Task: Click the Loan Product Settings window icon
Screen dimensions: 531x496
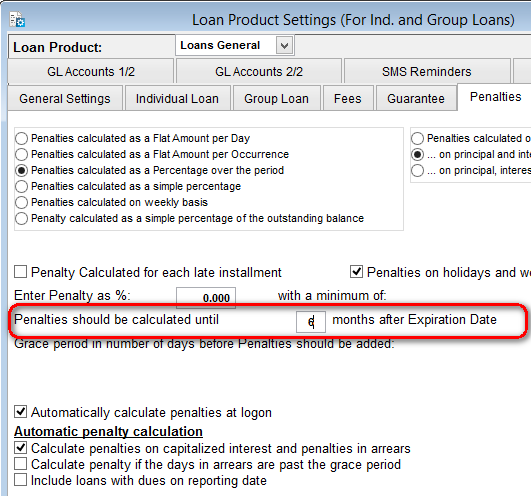Action: [x=17, y=19]
